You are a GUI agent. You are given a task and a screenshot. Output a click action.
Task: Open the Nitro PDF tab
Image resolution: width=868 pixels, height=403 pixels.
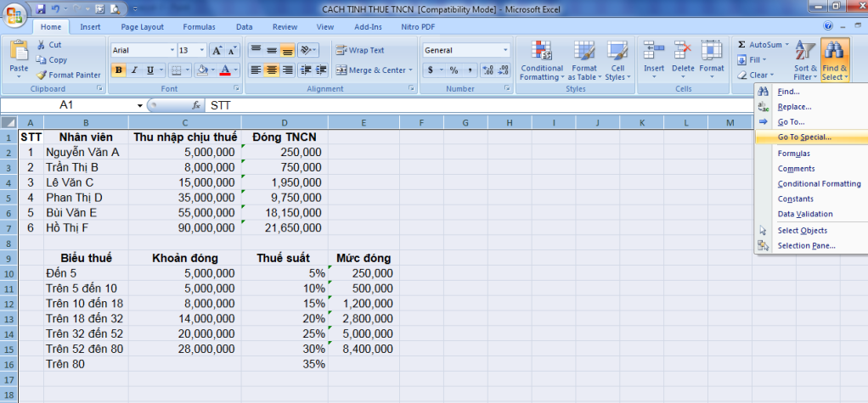[418, 26]
